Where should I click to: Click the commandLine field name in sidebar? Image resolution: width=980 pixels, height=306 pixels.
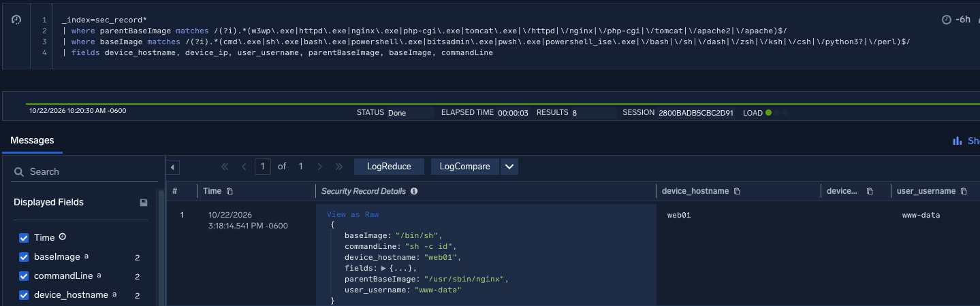coord(63,276)
